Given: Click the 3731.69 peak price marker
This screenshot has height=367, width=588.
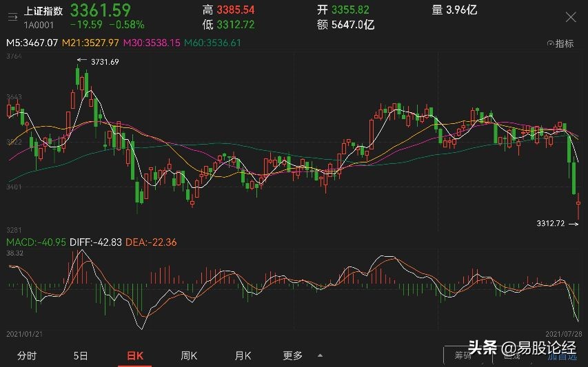Looking at the screenshot, I should 105,62.
